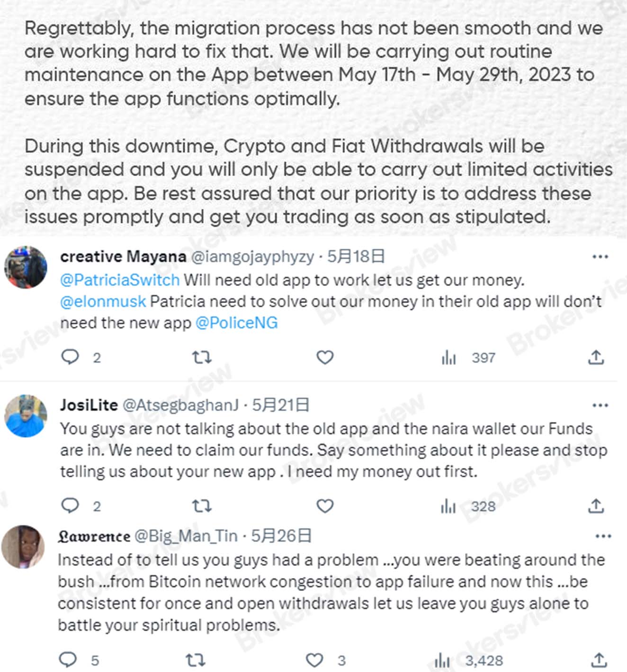Retweet JosiLite's tweet
The width and height of the screenshot is (627, 672).
[x=201, y=506]
